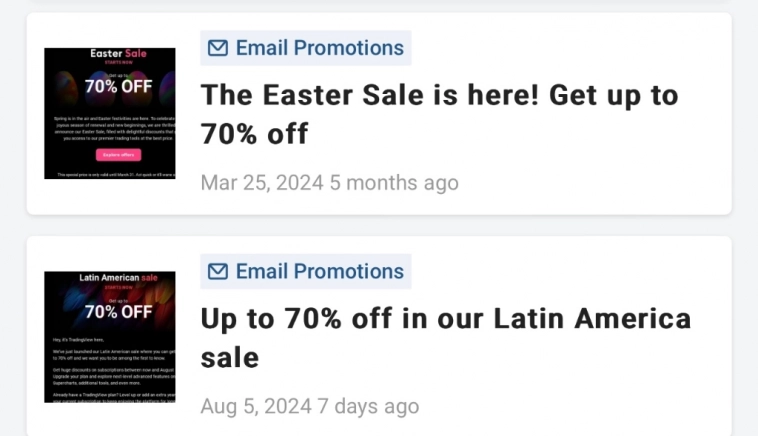Open the Latin American sale email thumbnail
758x436 pixels.
[x=110, y=337]
